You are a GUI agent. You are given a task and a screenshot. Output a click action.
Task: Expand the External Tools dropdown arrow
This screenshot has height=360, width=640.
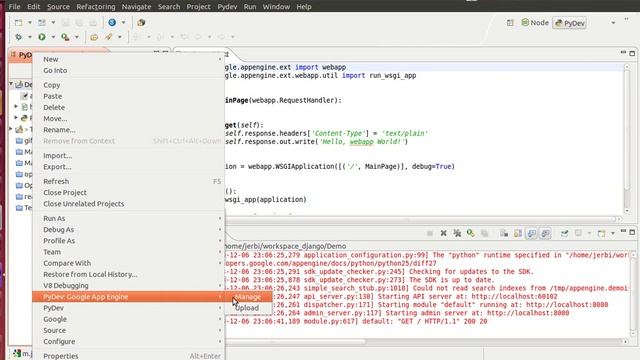[76, 37]
